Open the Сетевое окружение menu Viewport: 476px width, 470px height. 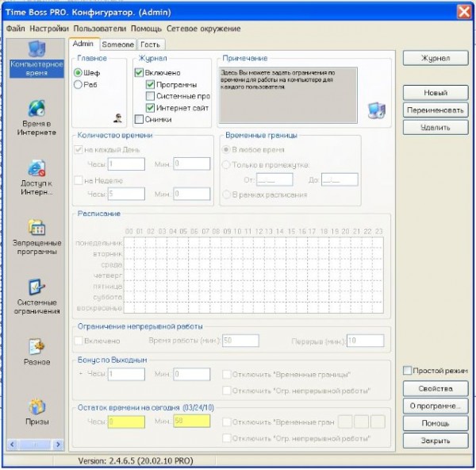pos(203,29)
